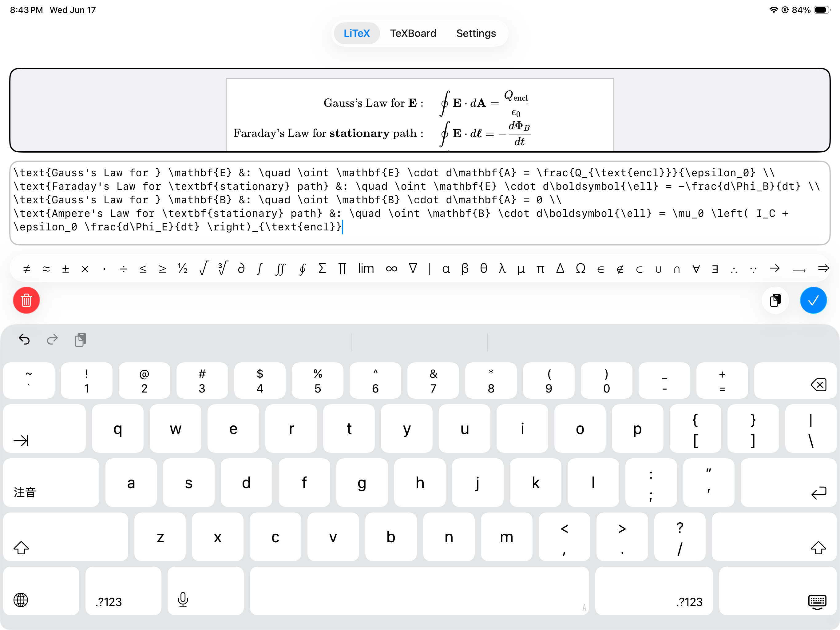Screen dimensions: 840x630
Task: Insert the single integral ∫ symbol
Action: [x=260, y=269]
